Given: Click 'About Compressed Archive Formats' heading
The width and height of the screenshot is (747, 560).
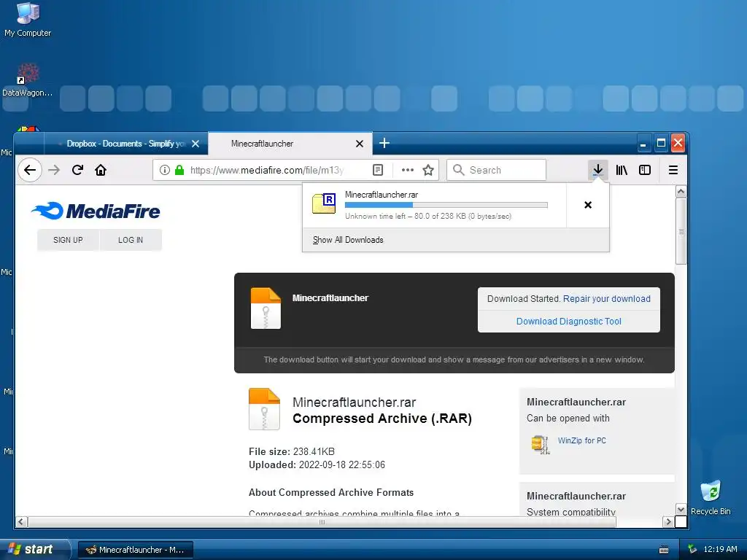Looking at the screenshot, I should coord(331,492).
